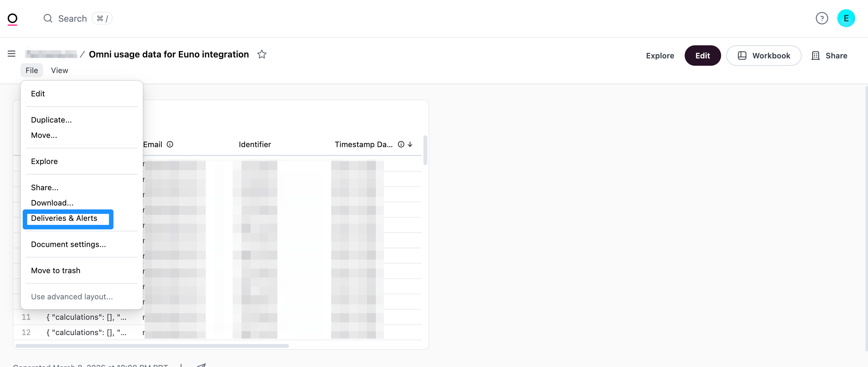Click the Email column info icon
868x367 pixels.
point(170,145)
